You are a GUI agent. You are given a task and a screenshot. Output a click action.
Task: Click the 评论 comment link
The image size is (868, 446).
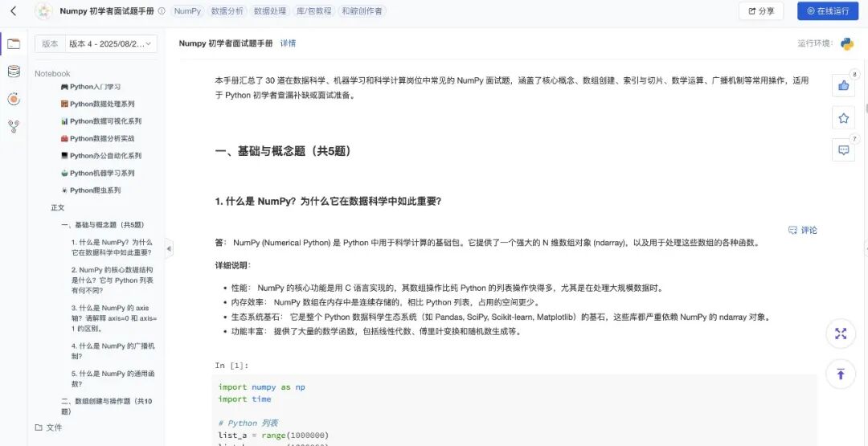[803, 230]
